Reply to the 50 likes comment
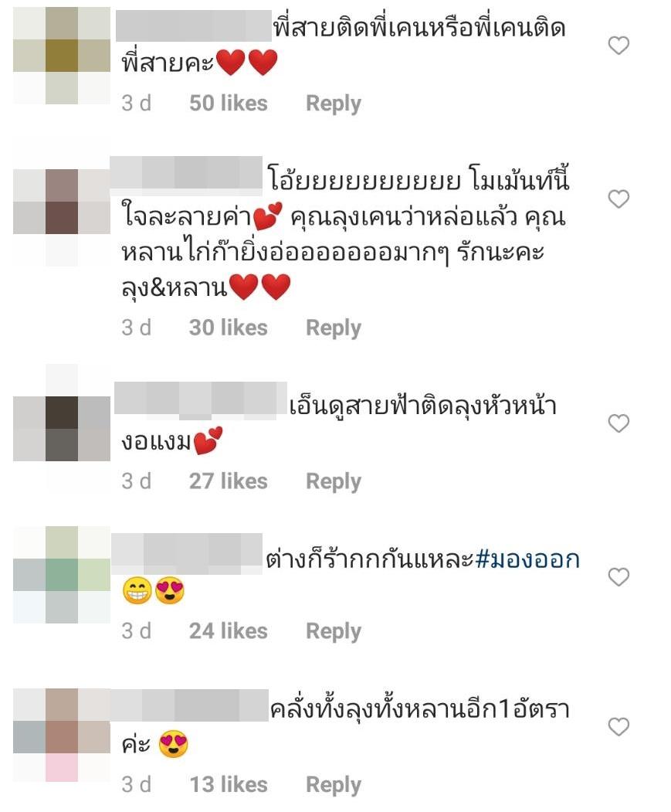 (334, 104)
